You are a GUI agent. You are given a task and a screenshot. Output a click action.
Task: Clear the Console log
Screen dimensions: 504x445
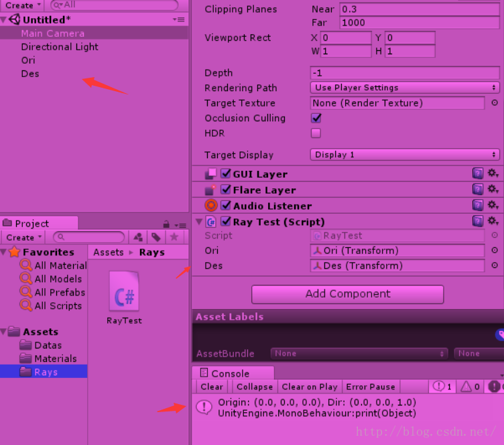pos(212,387)
